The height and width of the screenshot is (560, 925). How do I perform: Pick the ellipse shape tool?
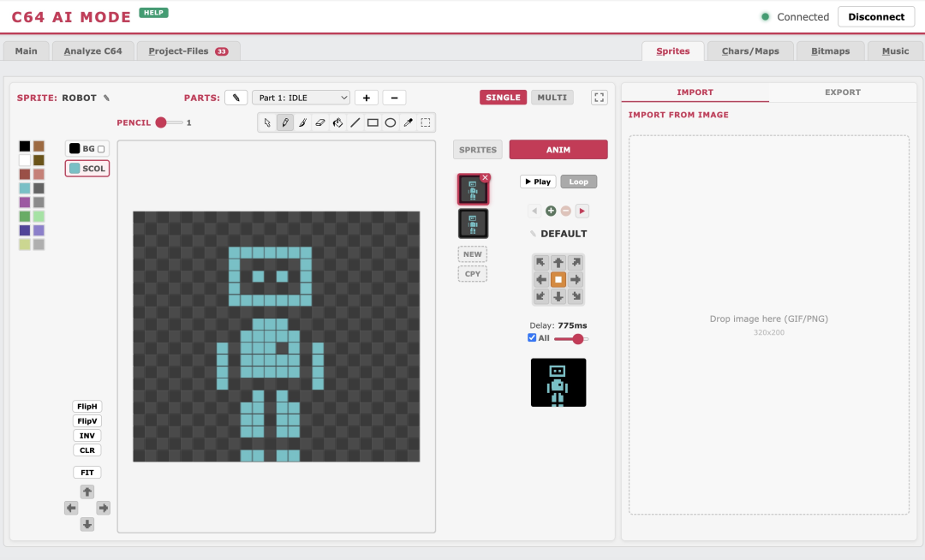tap(391, 122)
